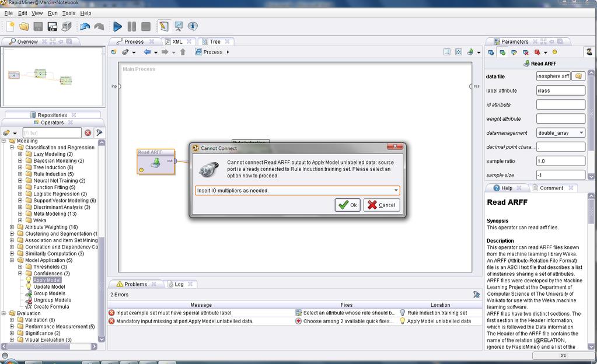Expand the Tree Induction (8) folder
Image resolution: width=597 pixels, height=364 pixels.
click(x=20, y=167)
